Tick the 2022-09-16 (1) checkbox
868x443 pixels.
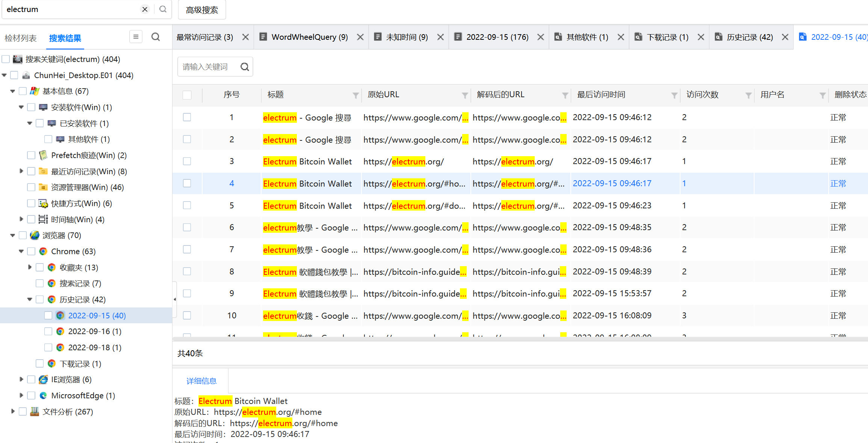pos(48,331)
